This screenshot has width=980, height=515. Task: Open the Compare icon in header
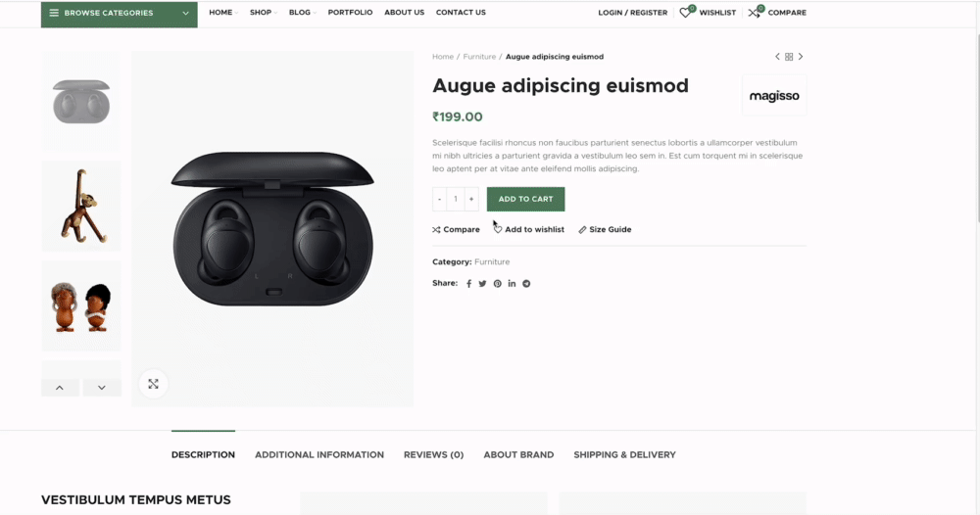(755, 12)
